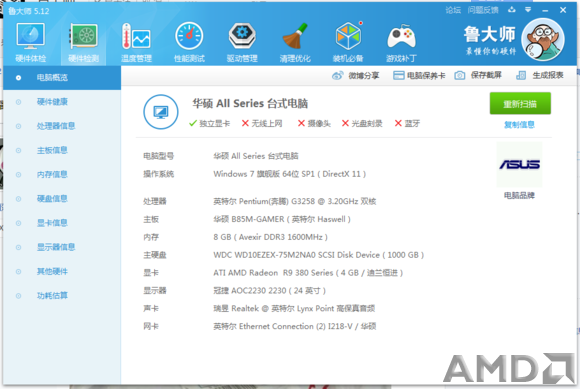The image size is (580, 389).
Task: Open 清理优化 broom cleanup icon
Action: (295, 42)
